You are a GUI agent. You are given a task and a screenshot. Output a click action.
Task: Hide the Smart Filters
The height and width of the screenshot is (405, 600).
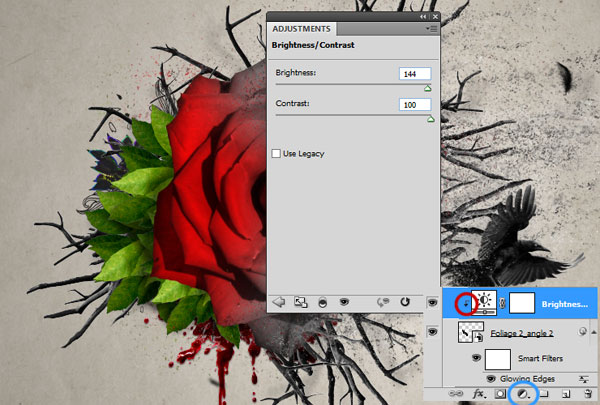[475, 357]
